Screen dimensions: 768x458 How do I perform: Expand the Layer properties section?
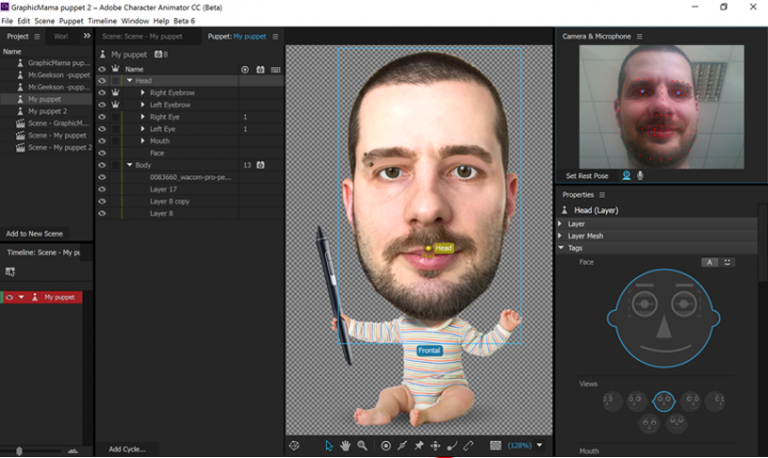(560, 224)
